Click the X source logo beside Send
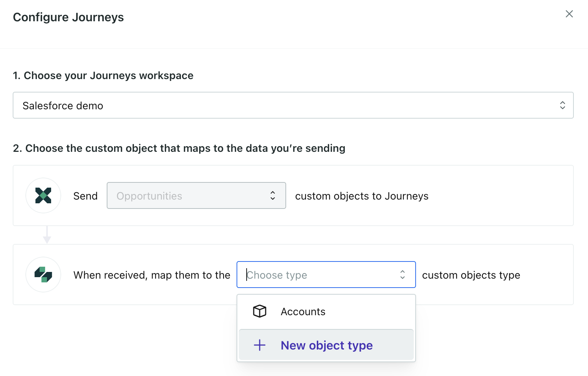The image size is (588, 376). tap(43, 195)
